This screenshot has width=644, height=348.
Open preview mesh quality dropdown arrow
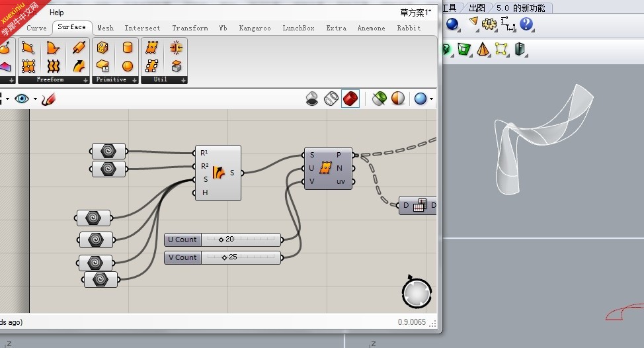[x=431, y=99]
